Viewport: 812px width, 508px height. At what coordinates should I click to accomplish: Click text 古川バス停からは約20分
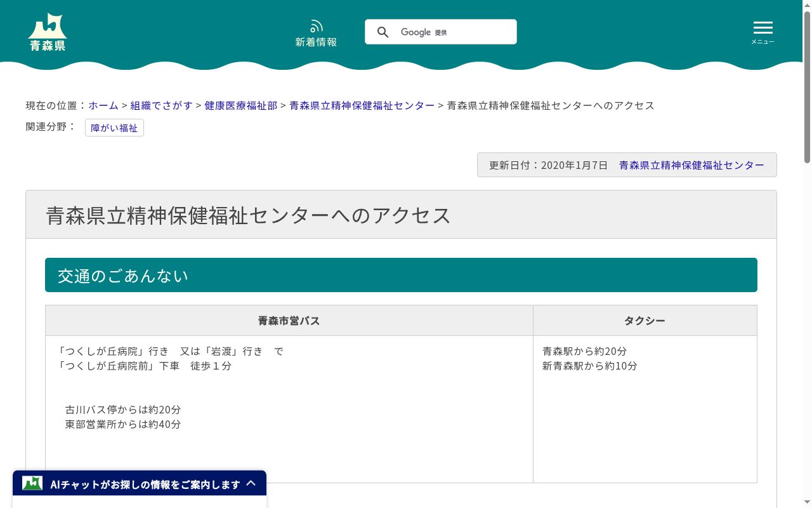[x=123, y=410]
